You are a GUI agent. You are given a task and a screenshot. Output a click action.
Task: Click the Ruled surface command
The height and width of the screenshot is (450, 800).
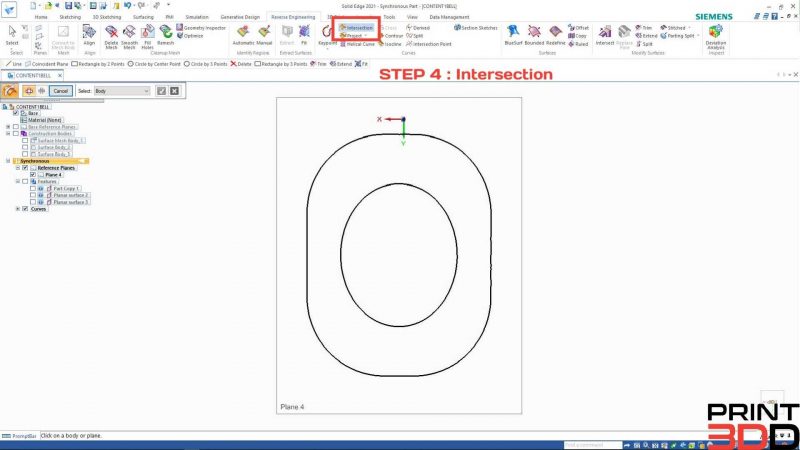[x=578, y=44]
